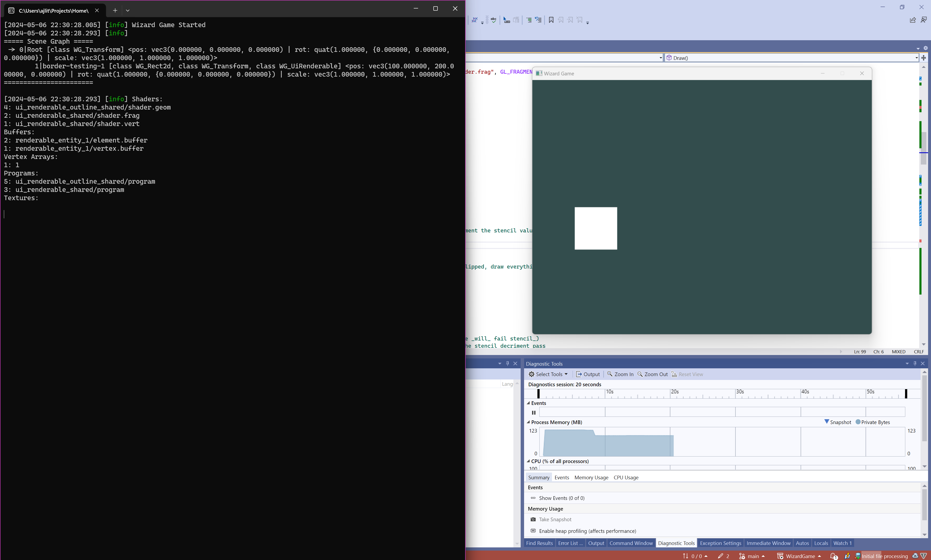Open the Draw() member dropdown
This screenshot has height=560, width=931.
916,58
